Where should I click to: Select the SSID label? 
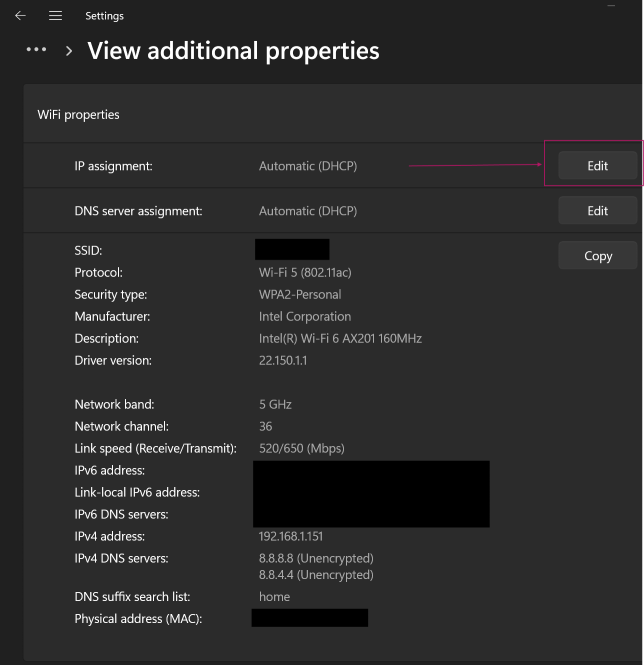[x=88, y=251]
